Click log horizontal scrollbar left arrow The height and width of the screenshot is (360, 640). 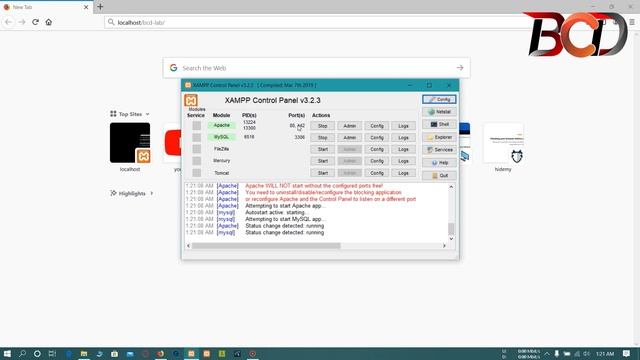pos(188,246)
